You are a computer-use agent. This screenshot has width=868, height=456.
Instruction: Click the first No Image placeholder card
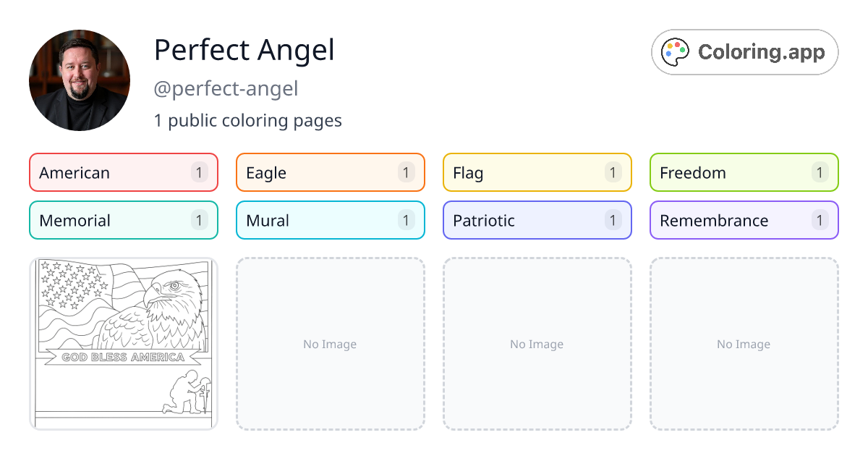click(330, 344)
